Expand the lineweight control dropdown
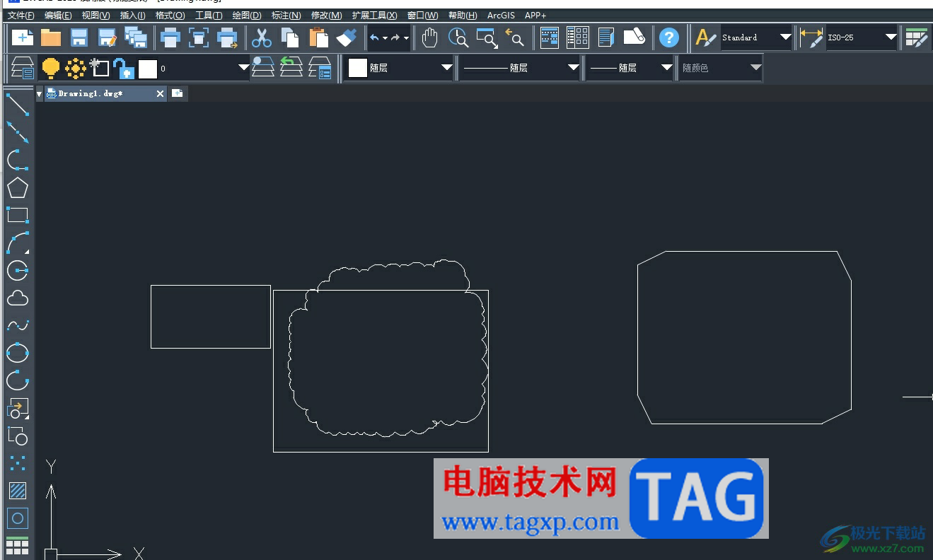 pos(666,68)
